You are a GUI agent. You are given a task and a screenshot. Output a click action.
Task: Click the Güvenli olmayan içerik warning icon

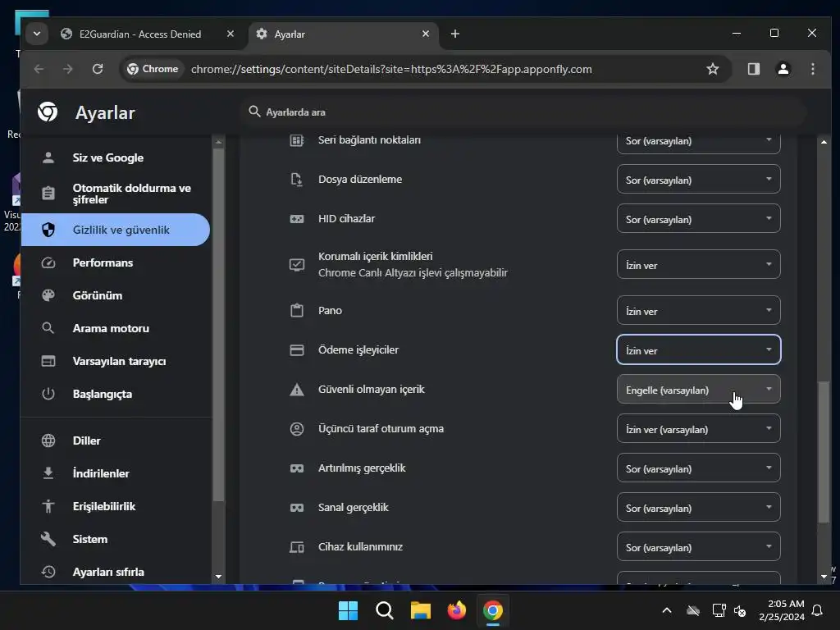[297, 390]
